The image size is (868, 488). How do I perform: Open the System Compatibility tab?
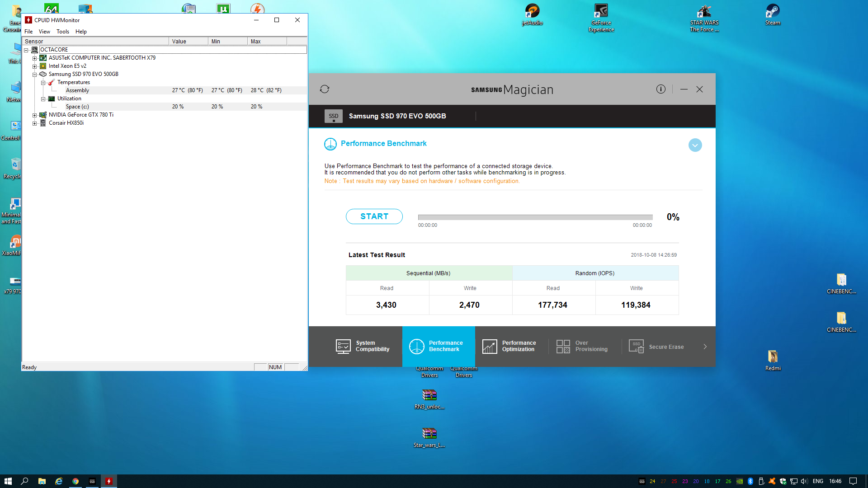coord(363,347)
